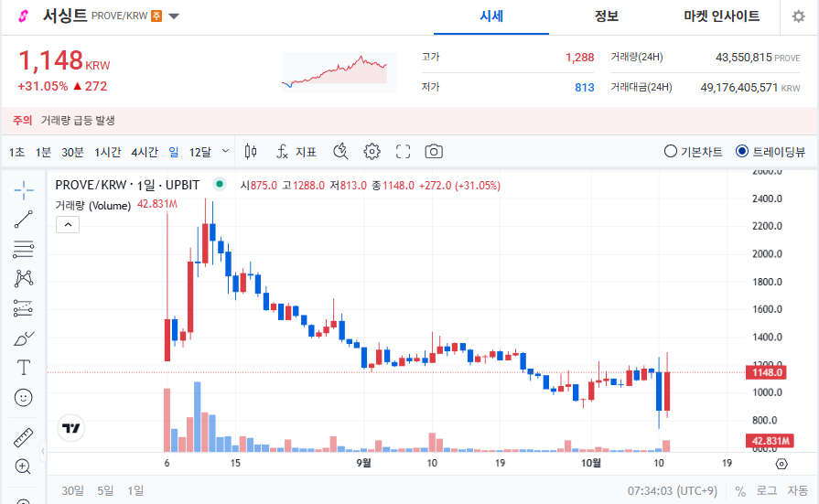
Task: Click the TradingView logo on chart
Action: tap(70, 428)
